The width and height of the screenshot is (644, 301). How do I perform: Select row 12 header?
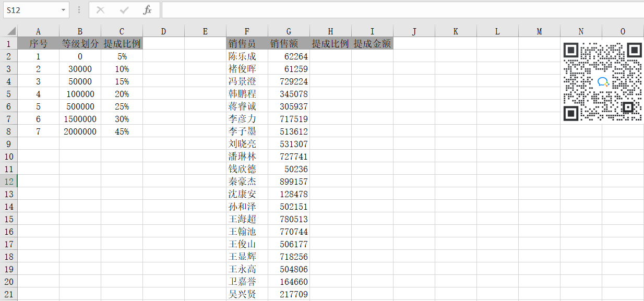pyautogui.click(x=9, y=182)
